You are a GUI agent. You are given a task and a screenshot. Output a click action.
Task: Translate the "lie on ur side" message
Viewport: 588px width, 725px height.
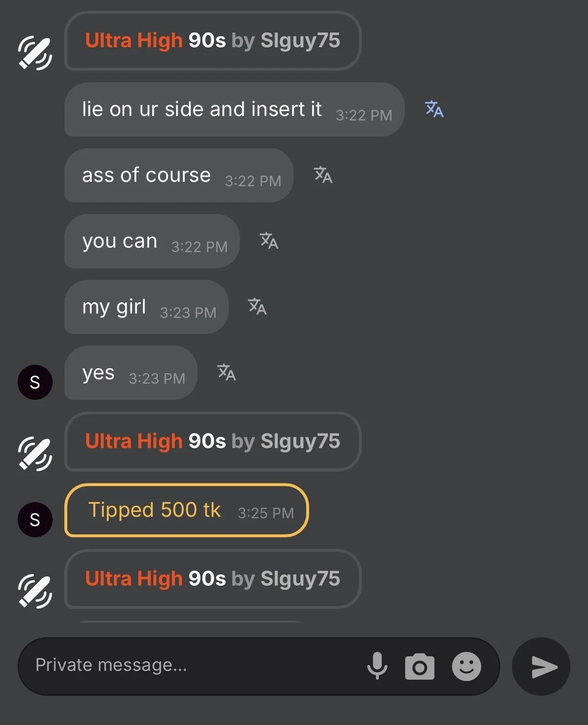(434, 109)
